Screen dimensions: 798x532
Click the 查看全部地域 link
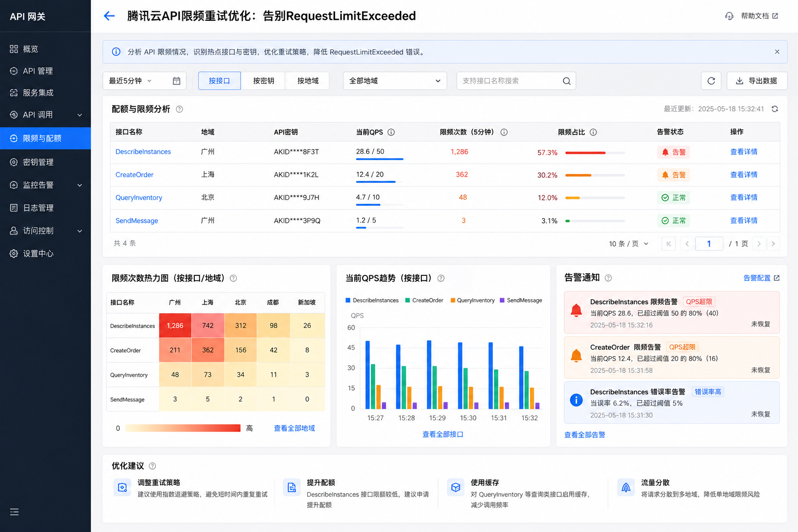click(295, 428)
